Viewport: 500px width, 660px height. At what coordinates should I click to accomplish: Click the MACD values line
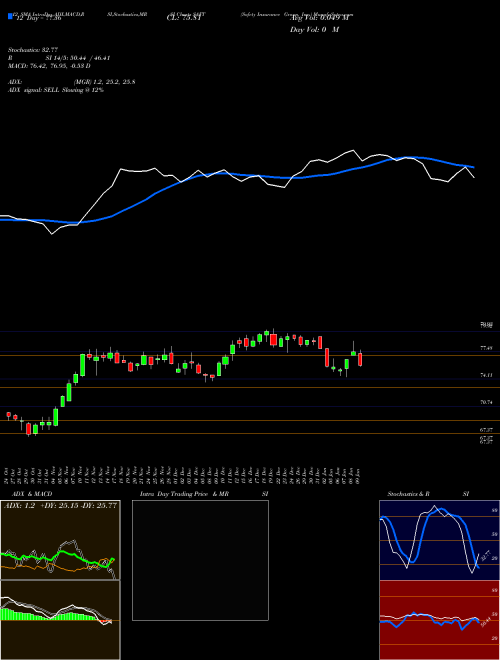[x=49, y=66]
